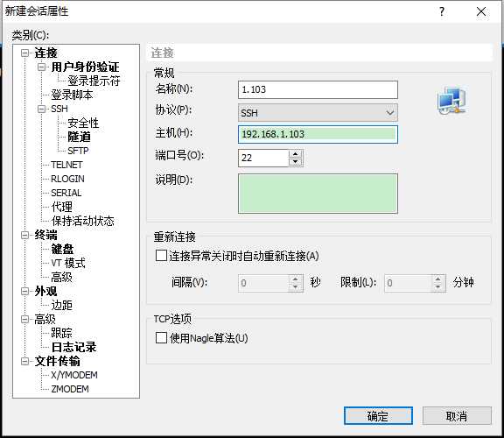
Task: Select 高级 node containing 跟踪 and 日志记录
Action: pyautogui.click(x=45, y=319)
